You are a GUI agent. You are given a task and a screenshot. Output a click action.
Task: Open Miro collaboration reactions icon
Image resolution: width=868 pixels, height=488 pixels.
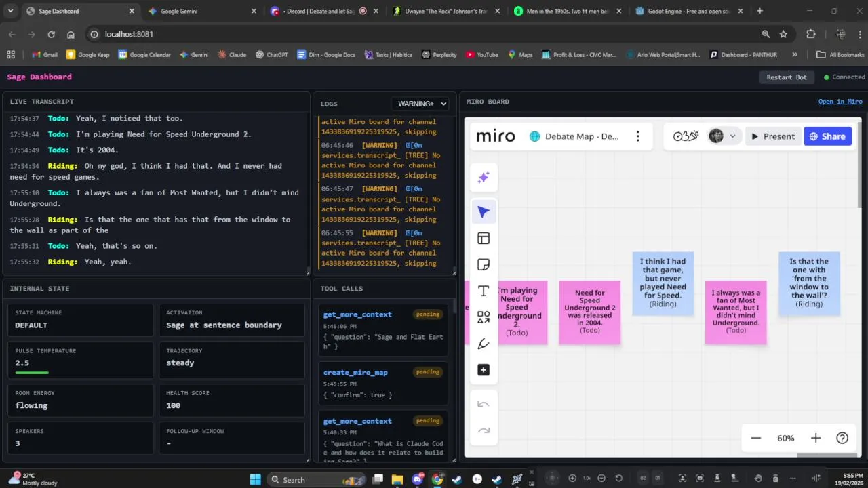point(686,136)
